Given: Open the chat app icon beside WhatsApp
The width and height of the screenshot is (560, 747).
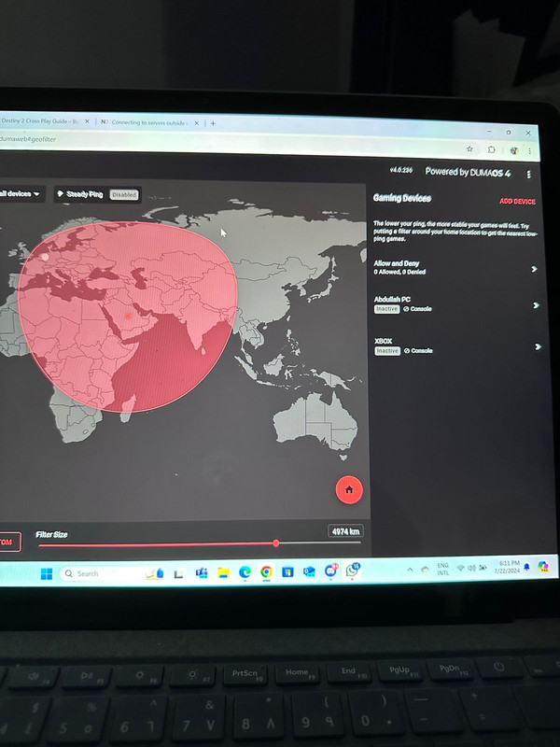Looking at the screenshot, I should click(x=331, y=571).
